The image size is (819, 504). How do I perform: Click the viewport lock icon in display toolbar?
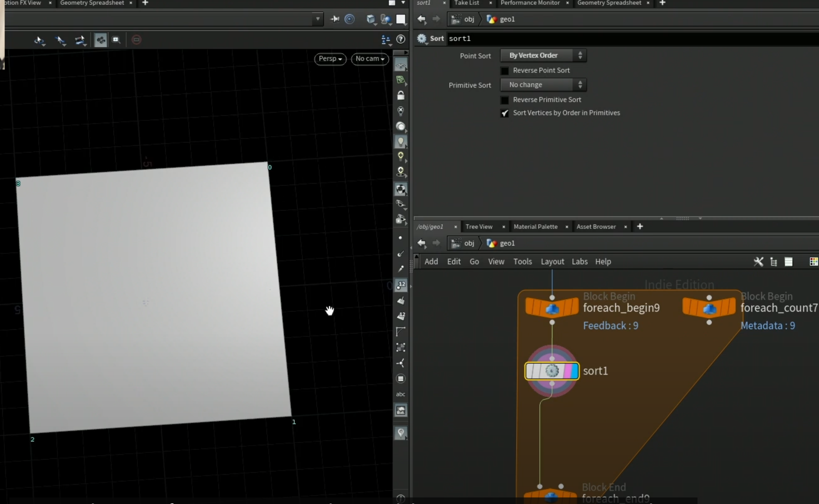coord(401,95)
